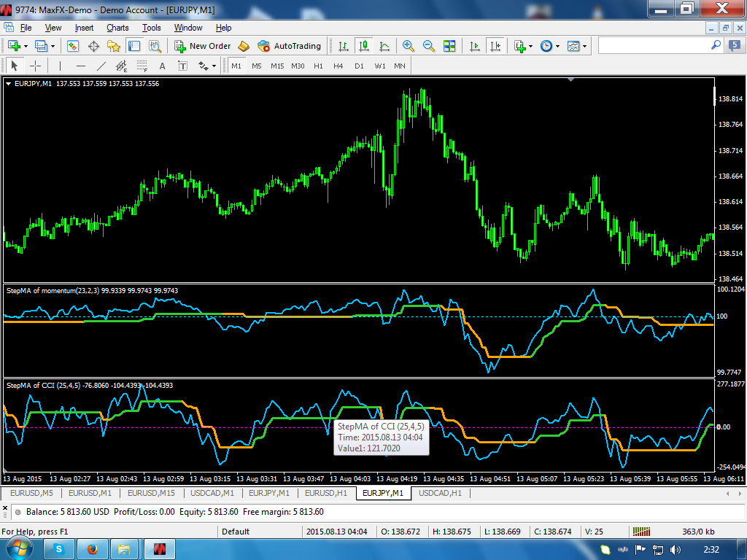Select the trendline drawing tool
The image size is (747, 560).
(x=101, y=66)
